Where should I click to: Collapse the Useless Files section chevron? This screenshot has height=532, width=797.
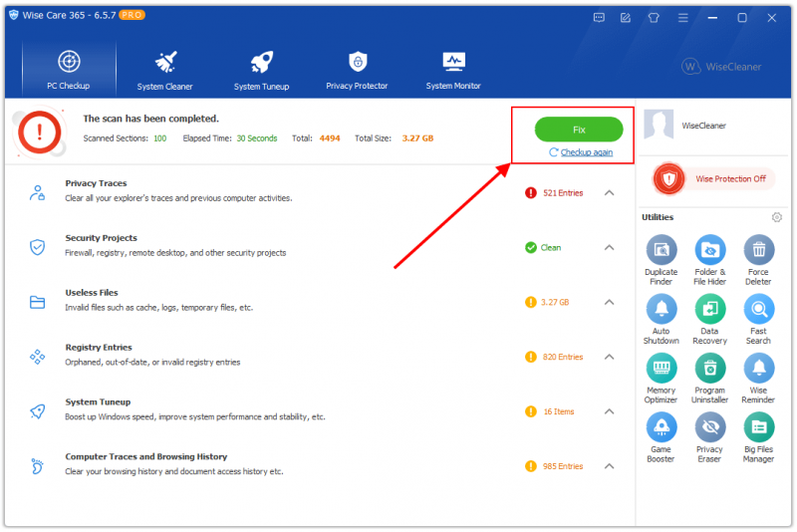609,302
